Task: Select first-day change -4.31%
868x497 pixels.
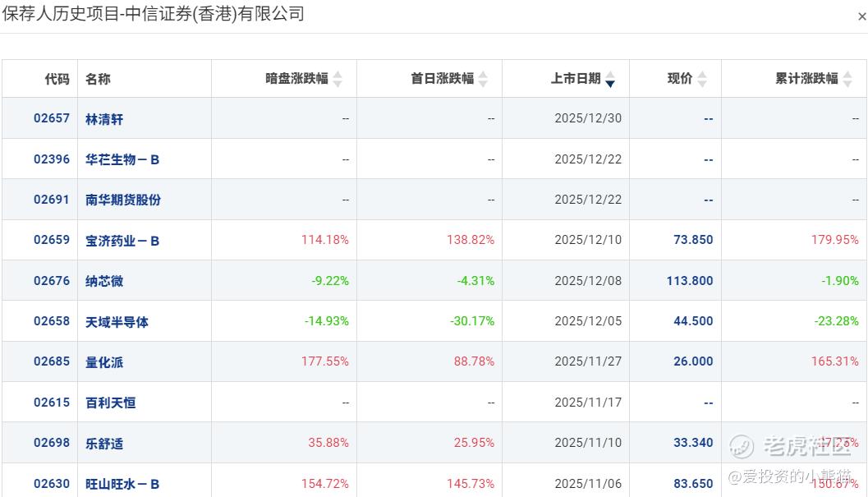Action: pos(475,280)
